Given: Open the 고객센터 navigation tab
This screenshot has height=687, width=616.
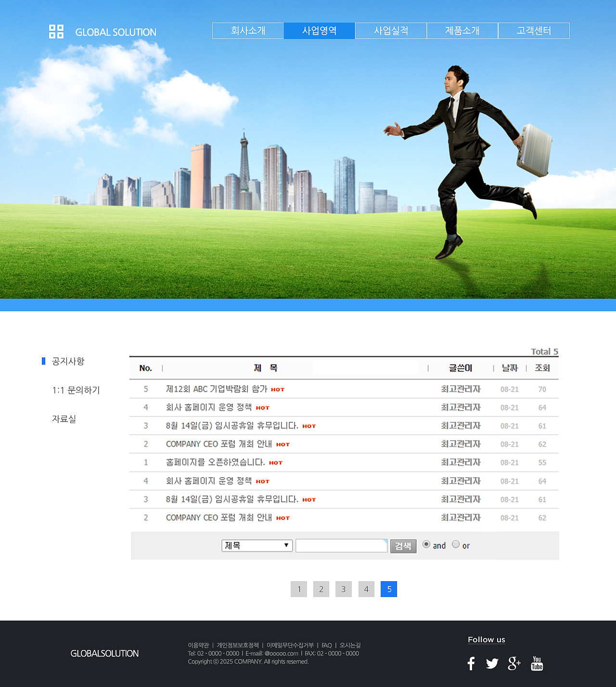Looking at the screenshot, I should (x=534, y=30).
